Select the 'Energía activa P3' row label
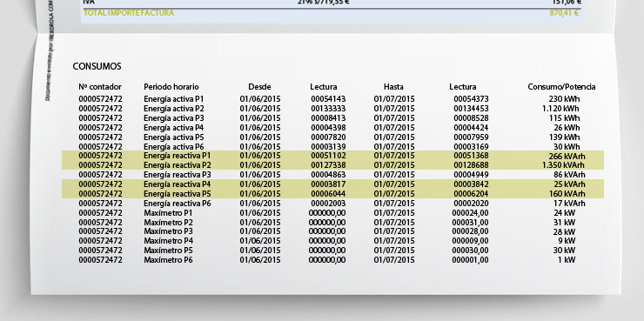Image resolution: width=644 pixels, height=321 pixels. coord(174,118)
